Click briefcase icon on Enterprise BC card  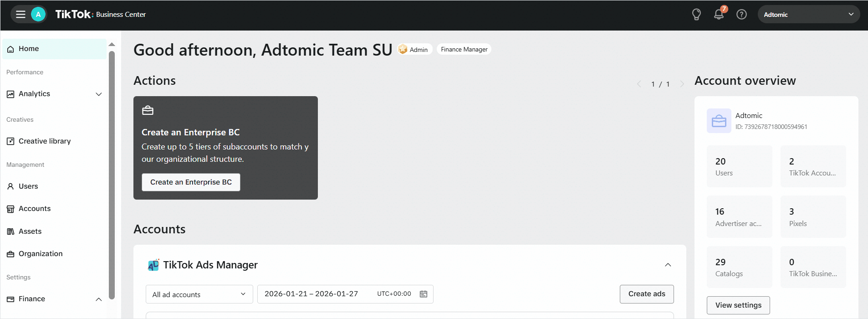148,110
